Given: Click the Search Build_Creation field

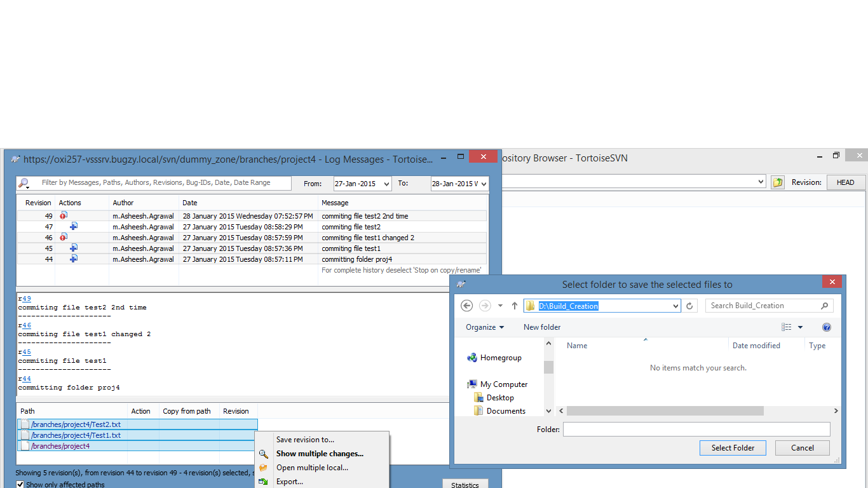Looking at the screenshot, I should (x=770, y=306).
